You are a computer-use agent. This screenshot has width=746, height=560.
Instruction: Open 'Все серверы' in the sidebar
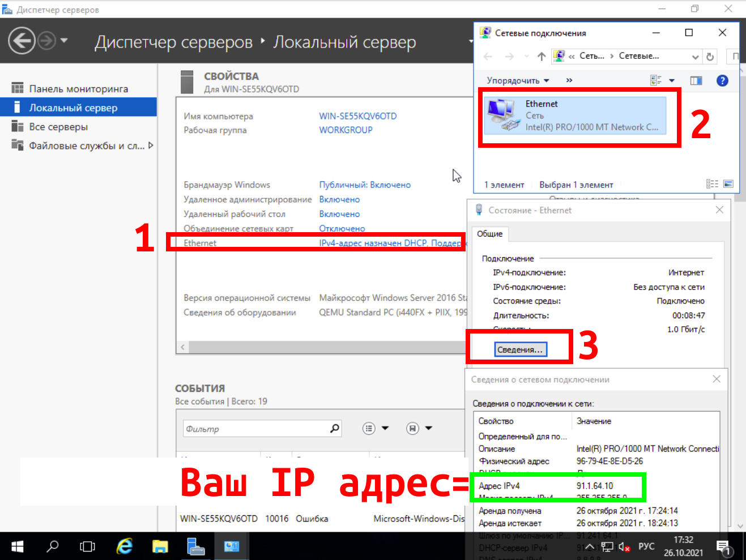78,127
